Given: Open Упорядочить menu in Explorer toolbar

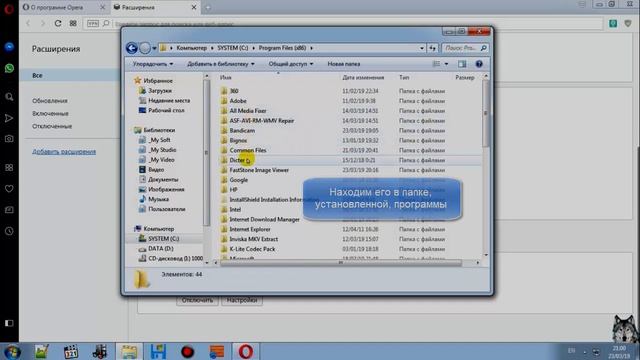Looking at the screenshot, I should [153, 64].
